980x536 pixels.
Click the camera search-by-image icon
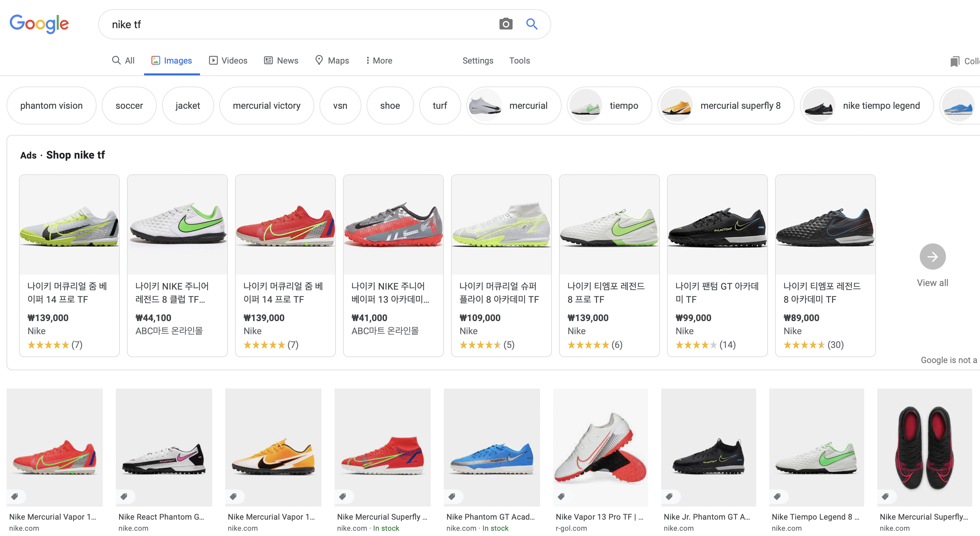(x=506, y=24)
